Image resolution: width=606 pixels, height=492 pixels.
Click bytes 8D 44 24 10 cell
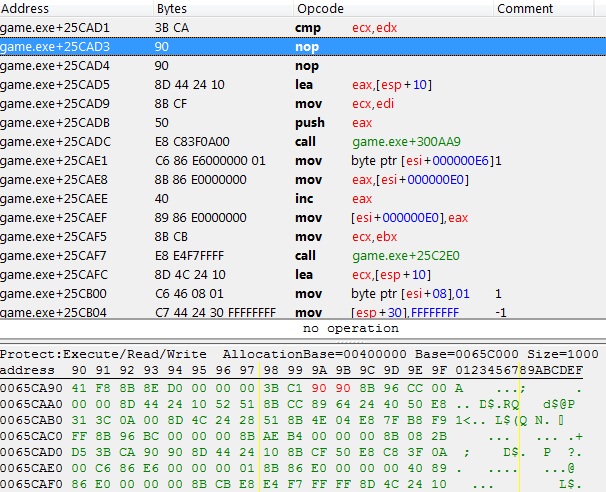click(x=189, y=85)
